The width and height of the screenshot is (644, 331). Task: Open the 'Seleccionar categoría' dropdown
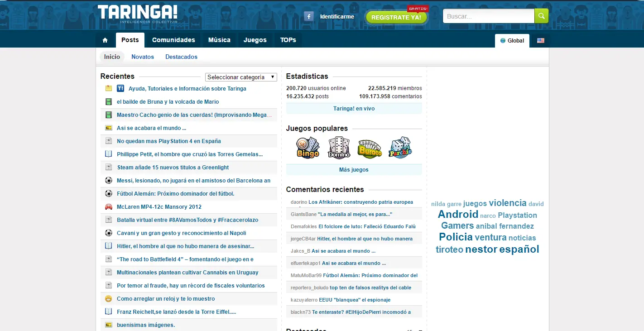pyautogui.click(x=241, y=77)
